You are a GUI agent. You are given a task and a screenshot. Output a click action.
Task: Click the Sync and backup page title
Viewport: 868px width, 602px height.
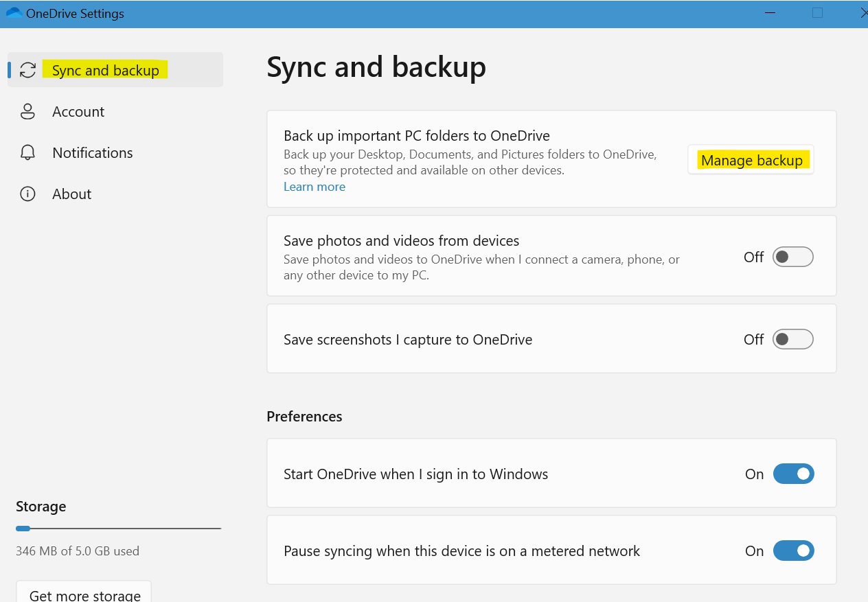pyautogui.click(x=376, y=67)
